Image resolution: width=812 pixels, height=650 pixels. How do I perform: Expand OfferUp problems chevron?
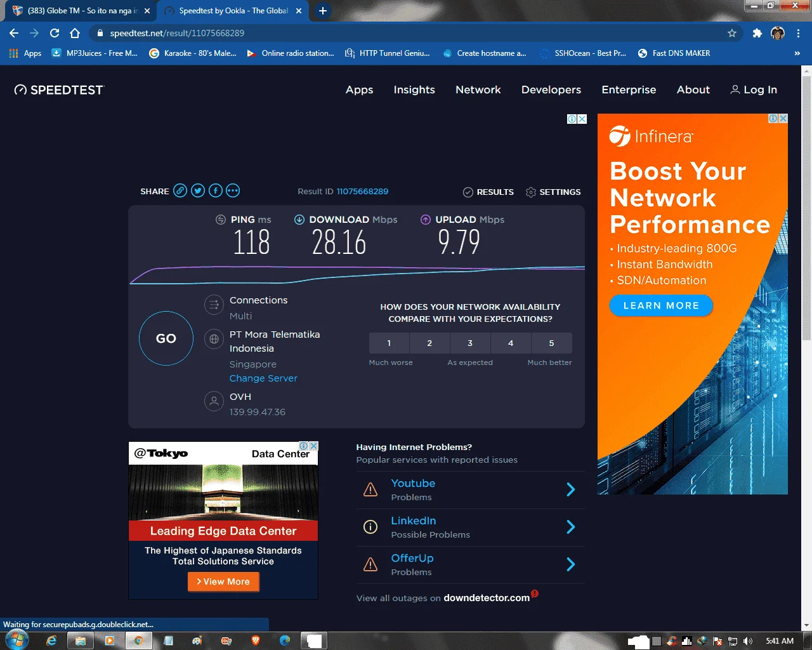570,564
